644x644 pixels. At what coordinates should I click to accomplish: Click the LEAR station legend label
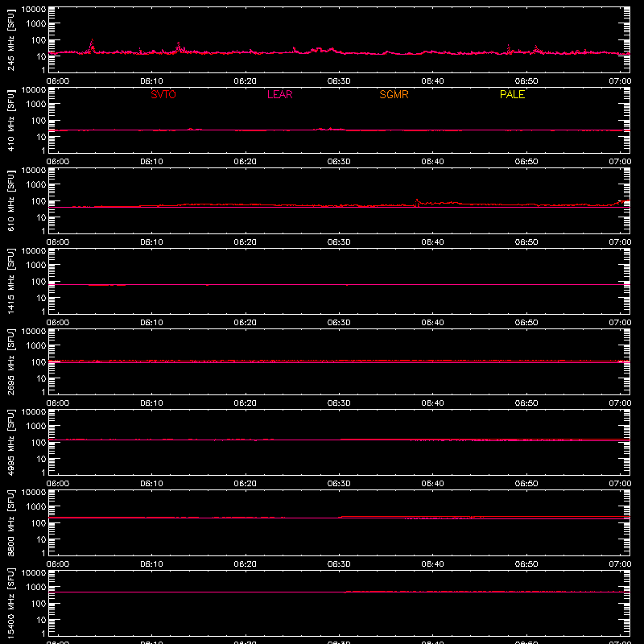(279, 94)
